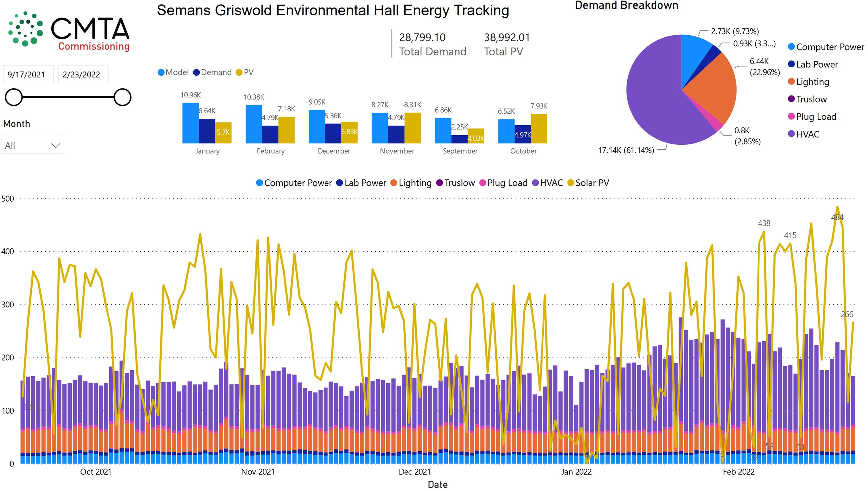Select the Demand legend marker in bar chart

coord(196,73)
